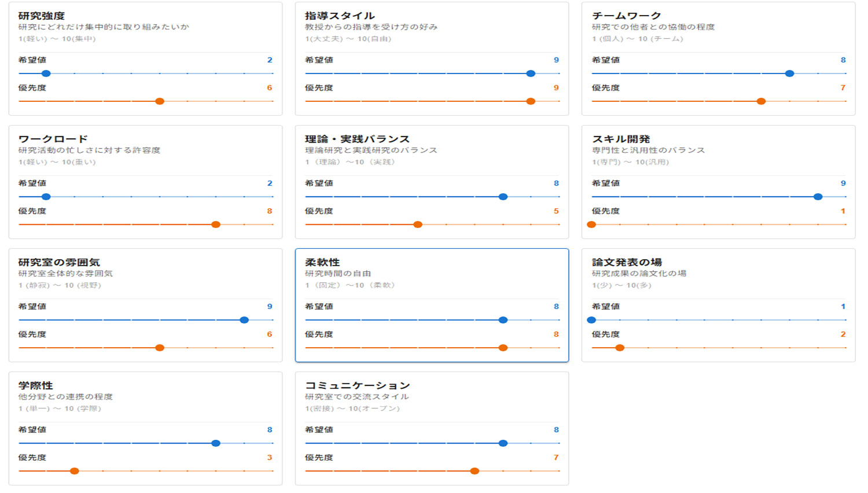Click the 優先度 slider handle under 研究強度
This screenshot has height=493, width=868.
pyautogui.click(x=160, y=101)
